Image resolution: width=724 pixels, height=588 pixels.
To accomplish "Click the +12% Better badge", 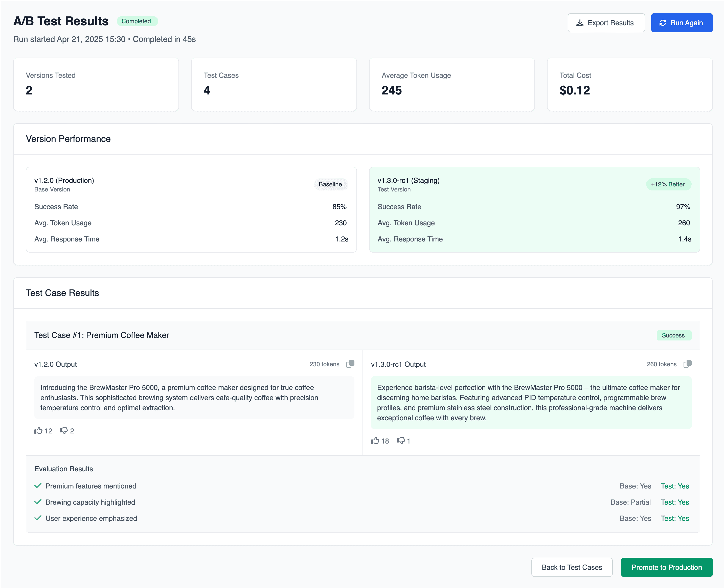I will [668, 184].
